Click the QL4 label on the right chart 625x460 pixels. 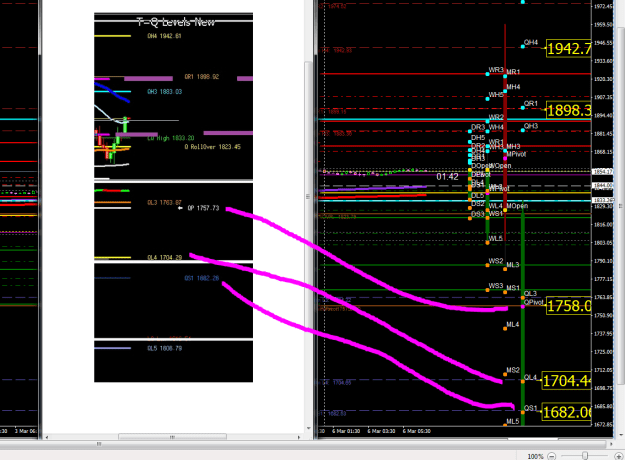531,377
